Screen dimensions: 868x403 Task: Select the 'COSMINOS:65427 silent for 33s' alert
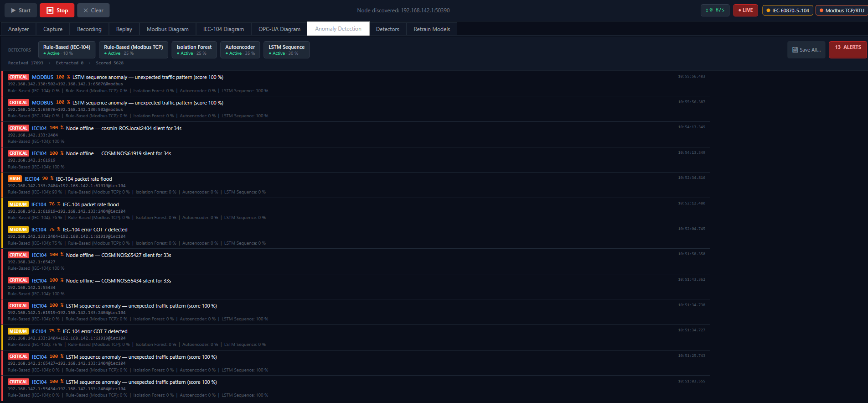point(356,262)
